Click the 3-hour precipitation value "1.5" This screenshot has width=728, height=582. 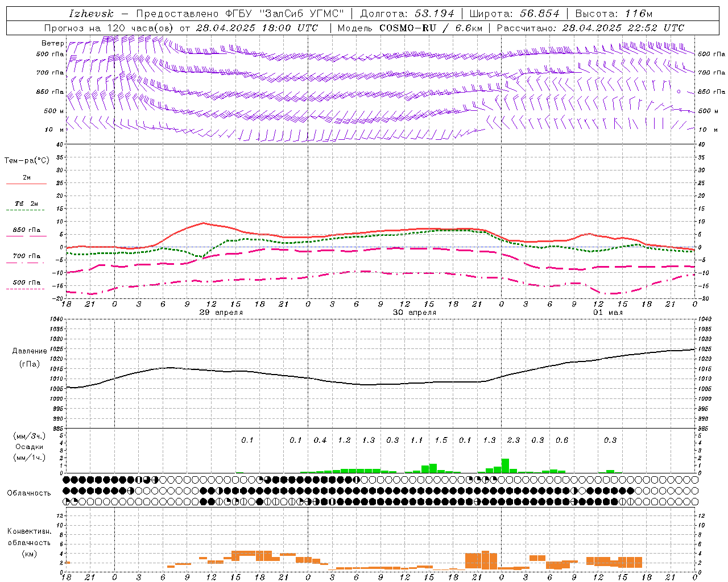coord(441,440)
